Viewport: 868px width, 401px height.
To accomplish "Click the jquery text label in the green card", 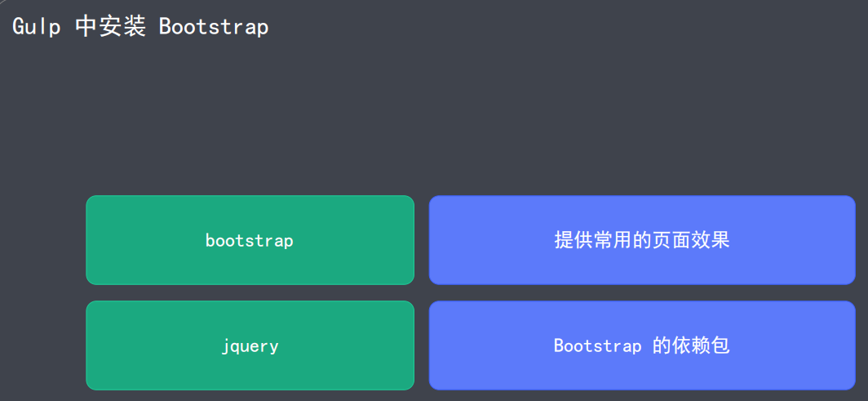I will pyautogui.click(x=250, y=346).
